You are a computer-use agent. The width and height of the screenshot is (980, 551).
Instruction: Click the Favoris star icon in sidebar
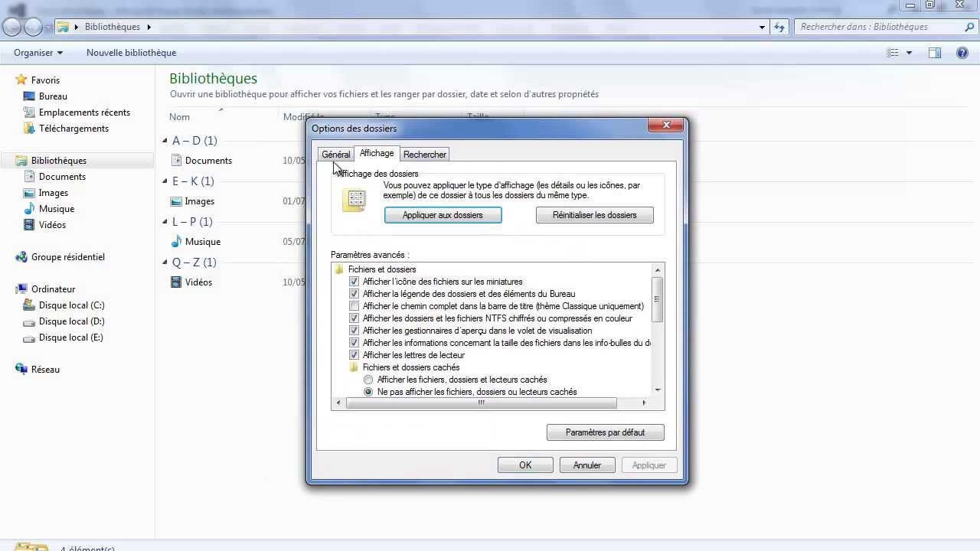click(x=21, y=80)
